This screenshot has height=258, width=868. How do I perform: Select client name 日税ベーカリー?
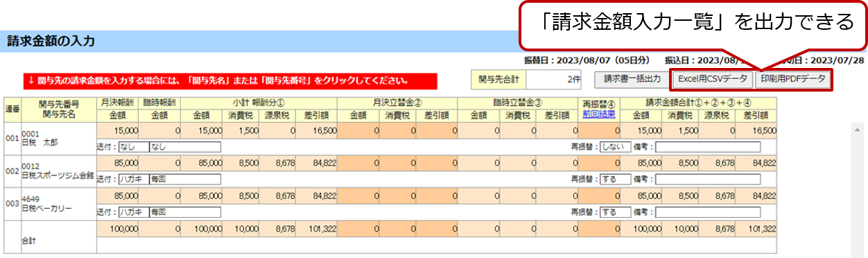click(x=47, y=208)
